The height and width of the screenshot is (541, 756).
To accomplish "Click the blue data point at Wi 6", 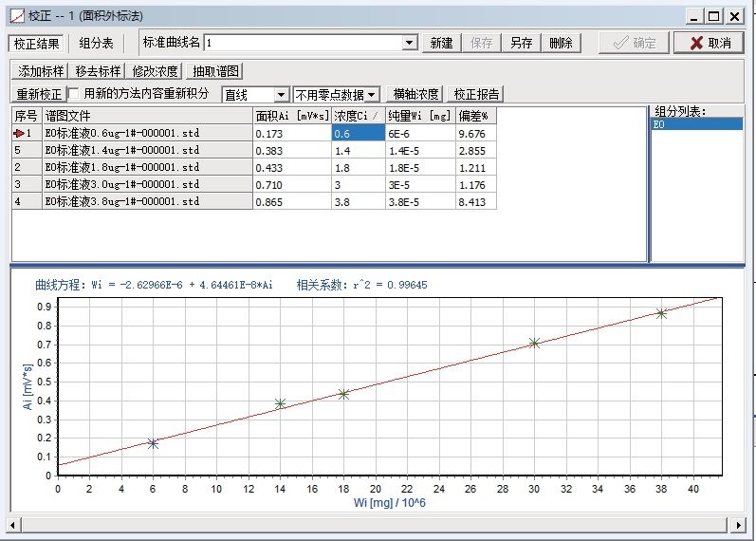I will (x=153, y=443).
